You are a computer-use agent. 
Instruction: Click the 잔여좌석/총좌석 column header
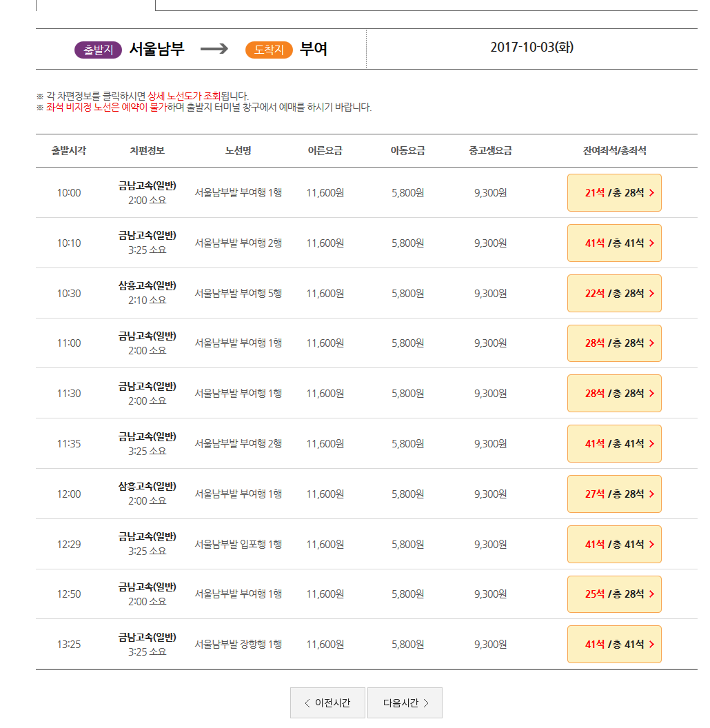click(x=614, y=151)
